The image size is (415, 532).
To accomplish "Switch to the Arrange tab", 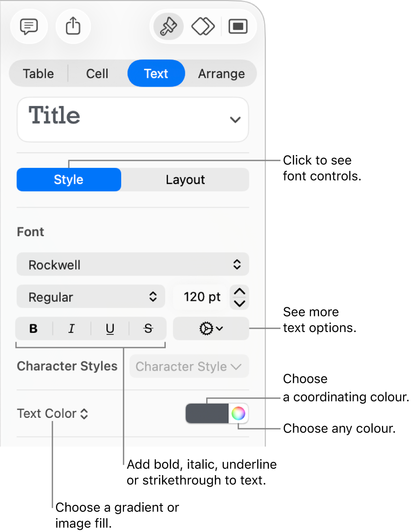I will pyautogui.click(x=221, y=73).
